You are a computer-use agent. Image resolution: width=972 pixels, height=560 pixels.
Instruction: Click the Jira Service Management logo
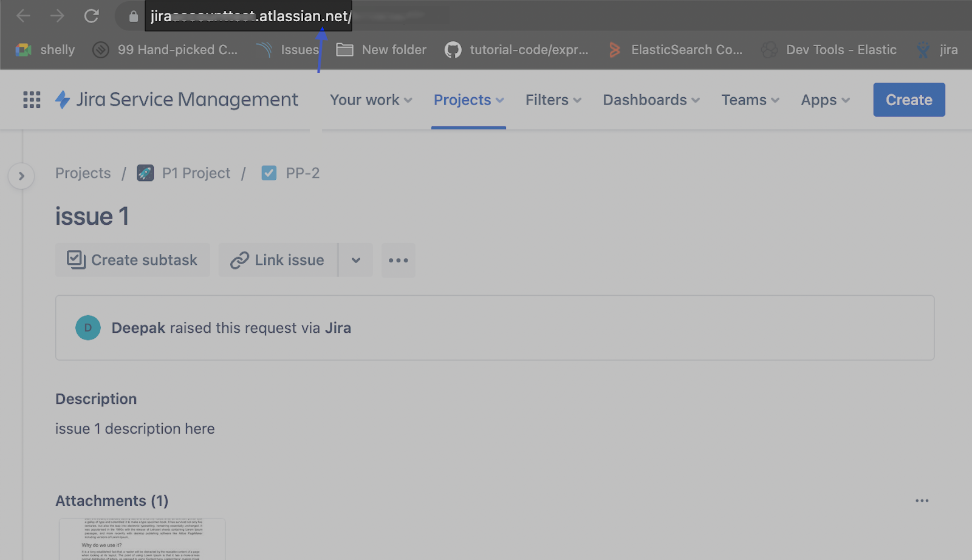(177, 100)
